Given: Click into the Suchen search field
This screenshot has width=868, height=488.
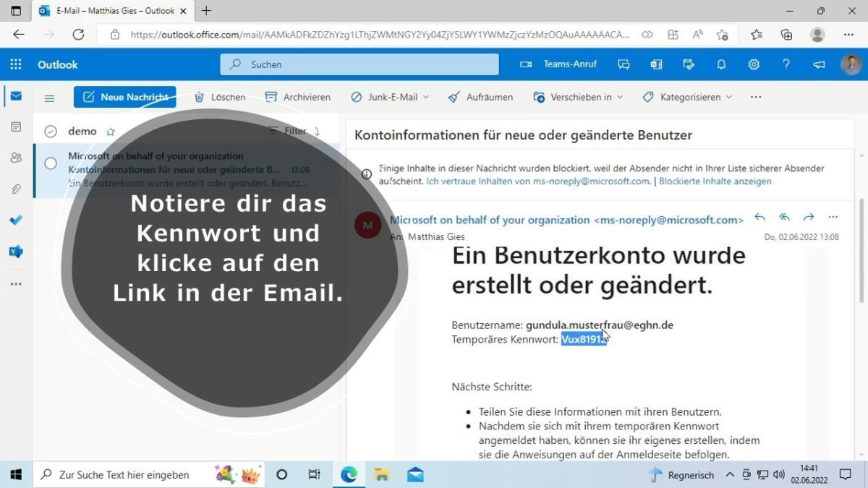Looking at the screenshot, I should click(x=369, y=64).
